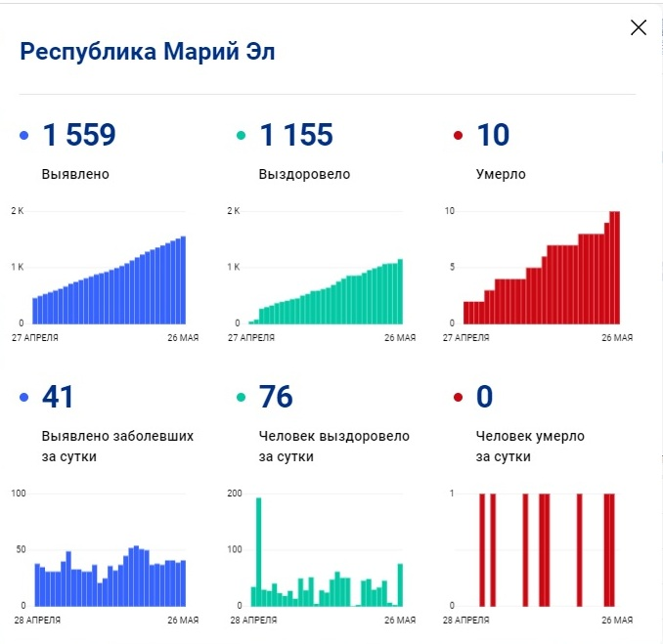Click the blue dot beside 1 559
The image size is (663, 644).
pyautogui.click(x=24, y=136)
